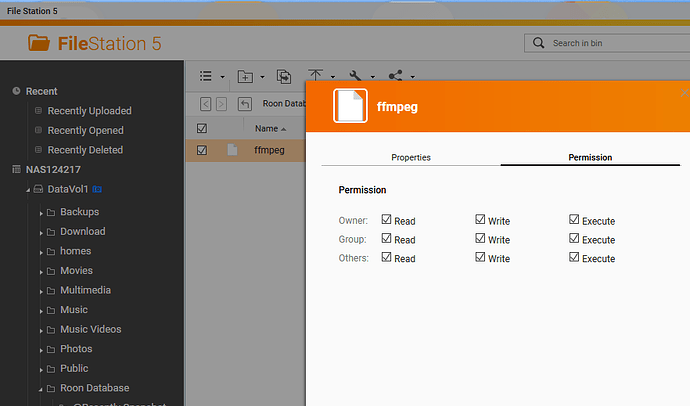The width and height of the screenshot is (690, 406).
Task: Toggle Group Read permission
Action: click(x=386, y=238)
